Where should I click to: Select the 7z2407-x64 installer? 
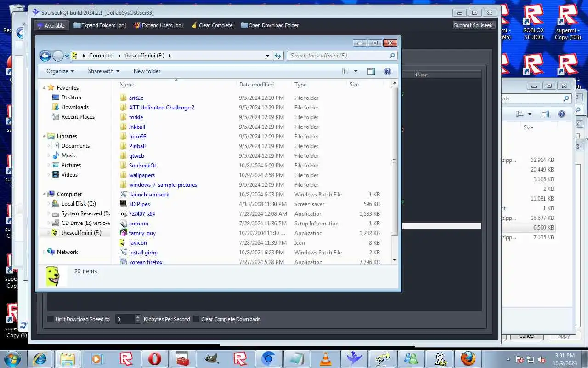(141, 214)
